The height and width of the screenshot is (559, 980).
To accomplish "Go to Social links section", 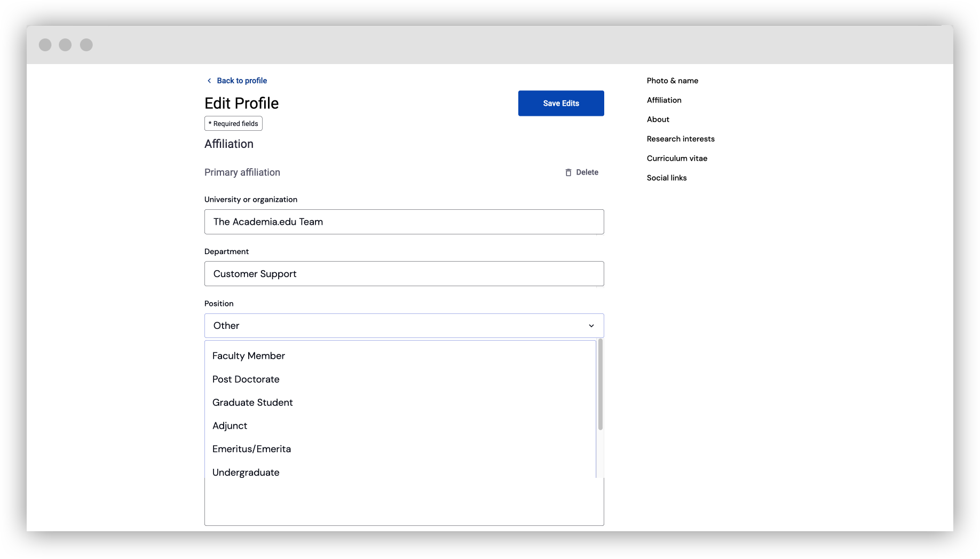I will click(667, 178).
